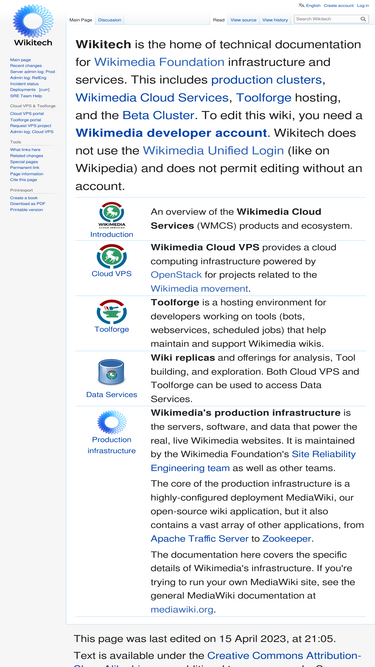Click the Wikitech logo in the sidebar

tap(33, 25)
